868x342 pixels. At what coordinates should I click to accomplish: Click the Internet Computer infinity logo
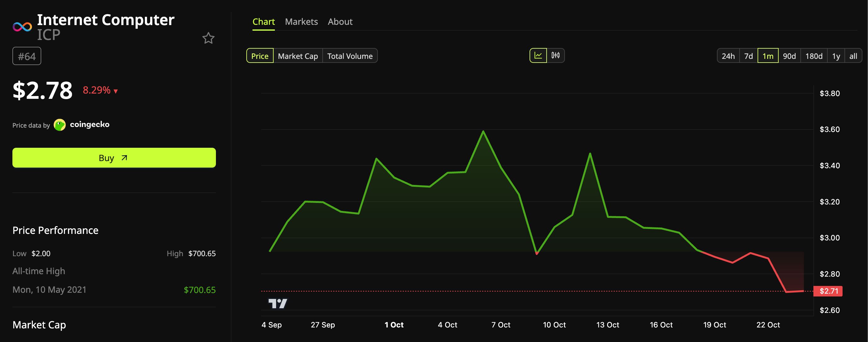[x=22, y=27]
